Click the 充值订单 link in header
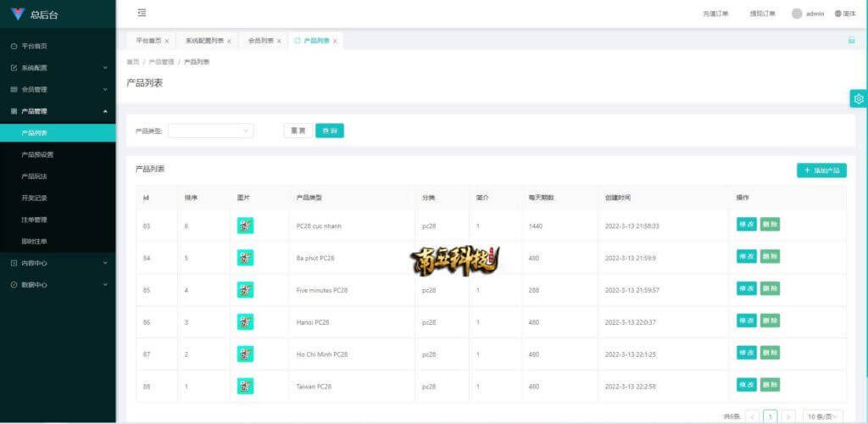 pos(715,14)
